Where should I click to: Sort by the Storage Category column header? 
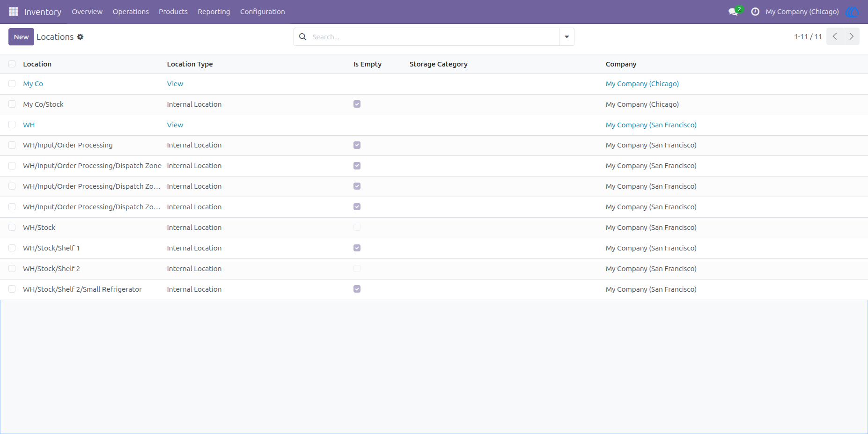coord(439,64)
